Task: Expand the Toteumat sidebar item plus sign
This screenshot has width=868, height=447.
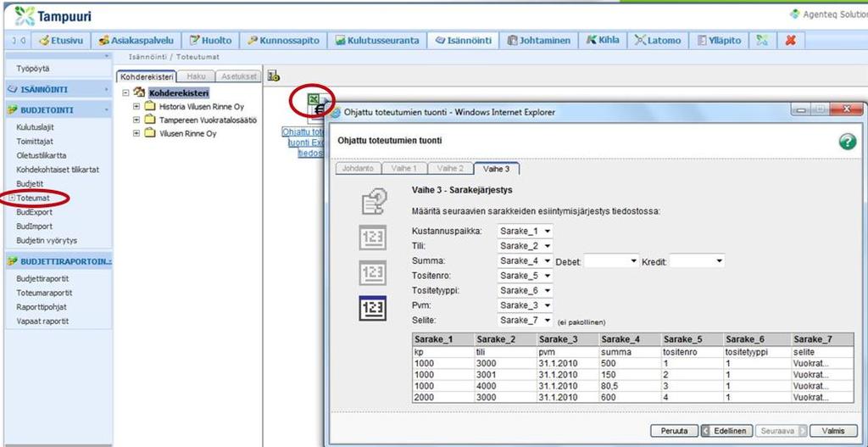Action: tap(12, 198)
